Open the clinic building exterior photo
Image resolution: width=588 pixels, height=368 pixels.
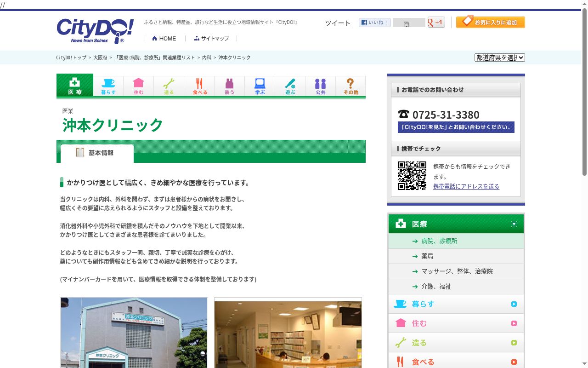[x=134, y=333]
